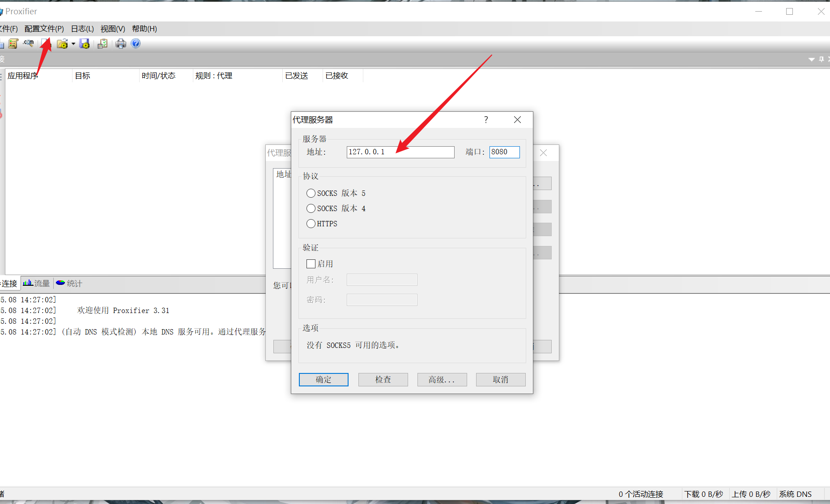Screen dimensions: 830x504
Task: Pin the connections panel
Action: click(x=821, y=59)
